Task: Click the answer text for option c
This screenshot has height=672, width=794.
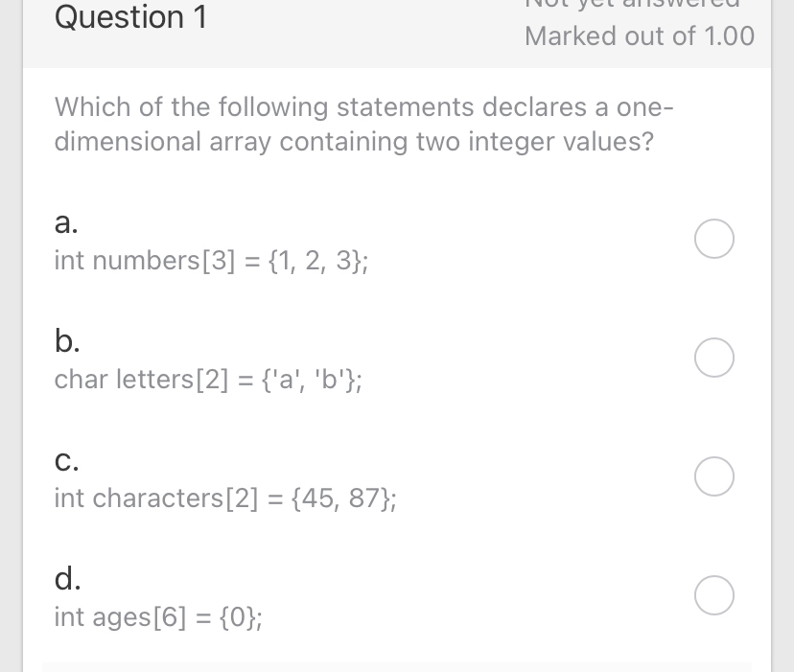Action: [224, 498]
